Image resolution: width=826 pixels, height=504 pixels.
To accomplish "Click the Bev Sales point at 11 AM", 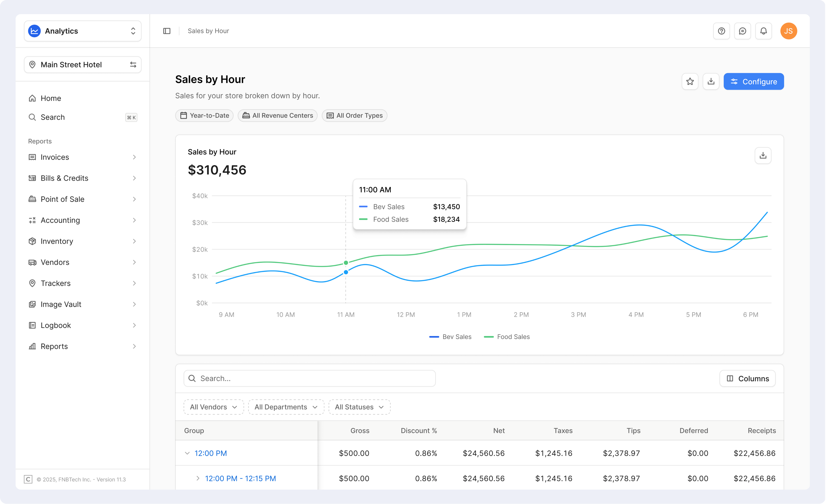I will (346, 272).
